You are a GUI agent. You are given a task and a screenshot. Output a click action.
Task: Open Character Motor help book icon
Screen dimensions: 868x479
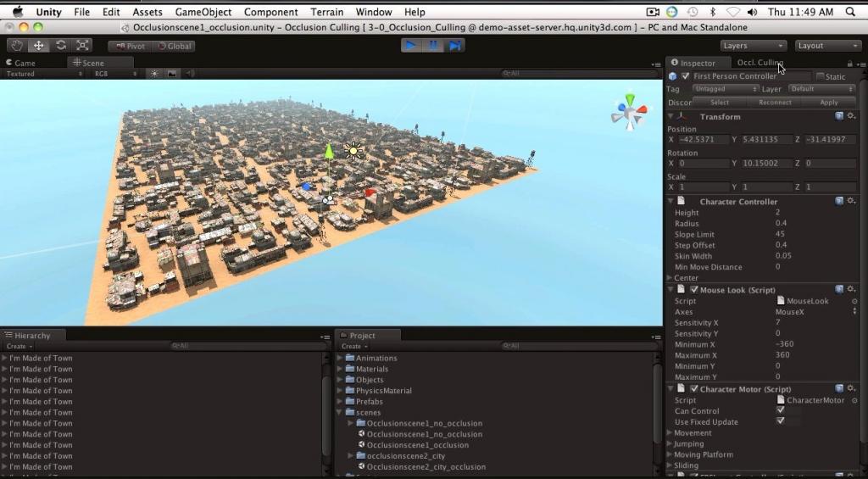click(x=839, y=389)
